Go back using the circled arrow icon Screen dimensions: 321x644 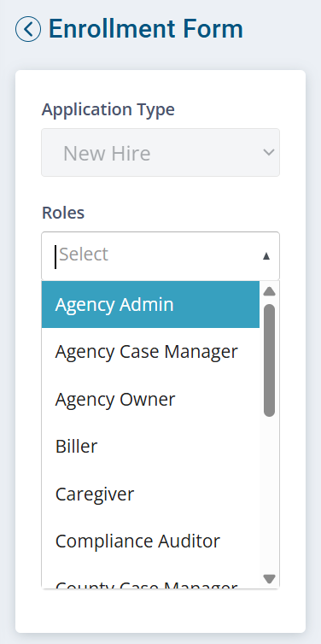tap(28, 29)
